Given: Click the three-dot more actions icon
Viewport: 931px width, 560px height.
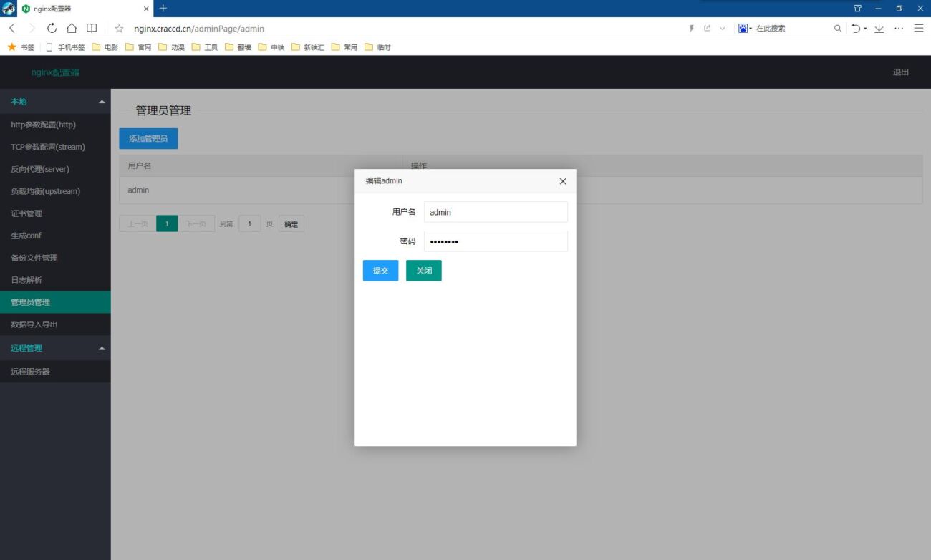Looking at the screenshot, I should coord(899,28).
